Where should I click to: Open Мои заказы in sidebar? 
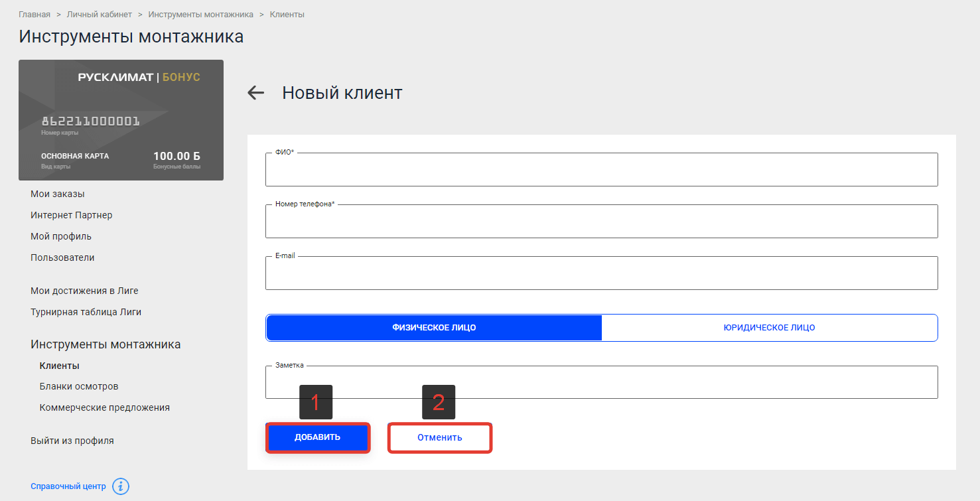coord(58,194)
